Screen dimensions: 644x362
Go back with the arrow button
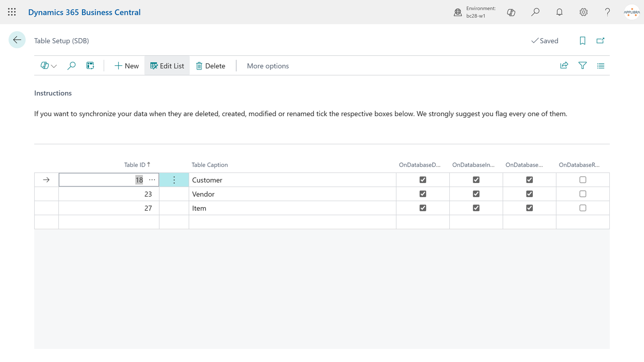point(17,40)
